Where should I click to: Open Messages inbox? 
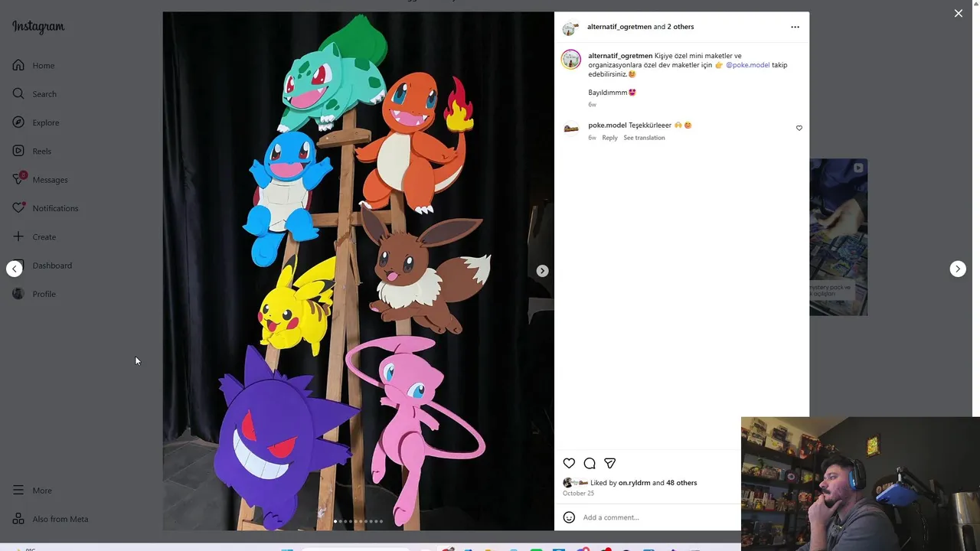click(x=40, y=179)
